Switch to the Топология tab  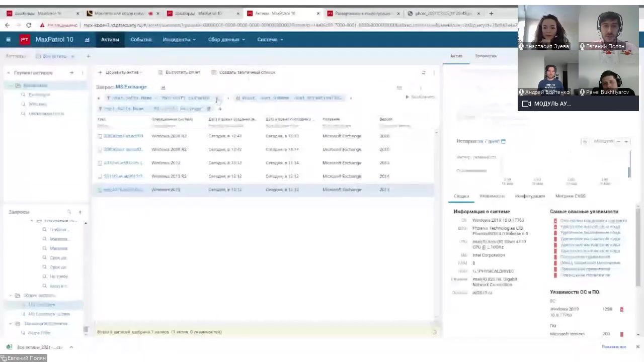(x=486, y=56)
